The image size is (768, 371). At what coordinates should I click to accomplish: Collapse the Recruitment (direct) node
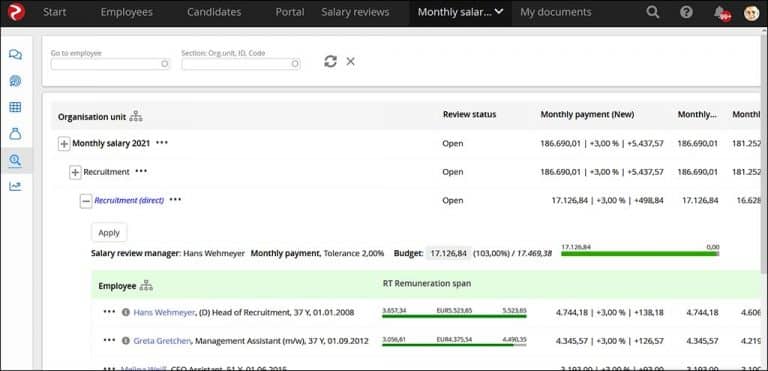(86, 201)
